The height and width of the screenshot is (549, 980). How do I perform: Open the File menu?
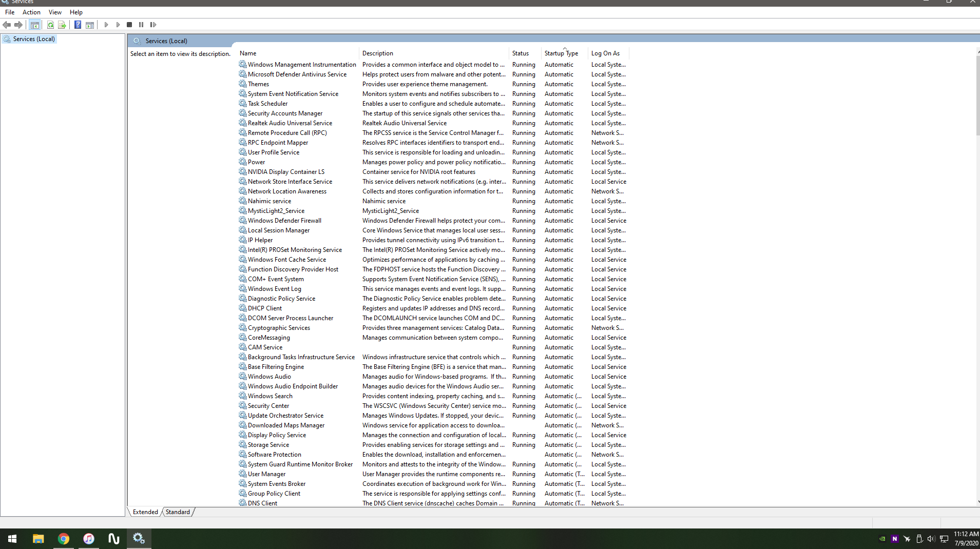tap(10, 12)
